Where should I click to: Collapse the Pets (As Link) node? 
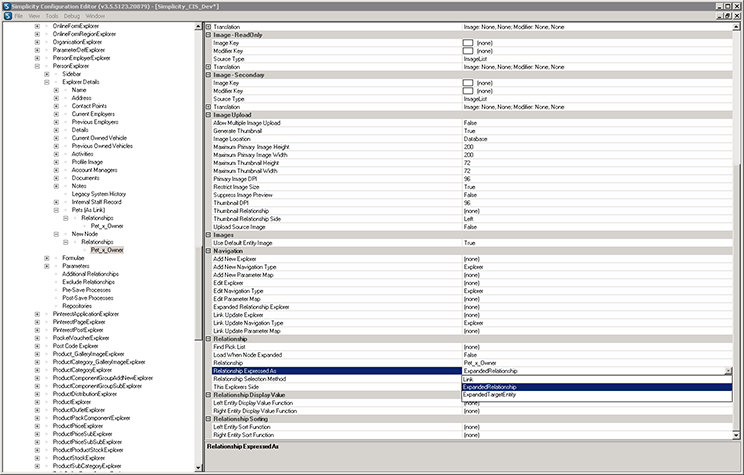click(x=56, y=210)
